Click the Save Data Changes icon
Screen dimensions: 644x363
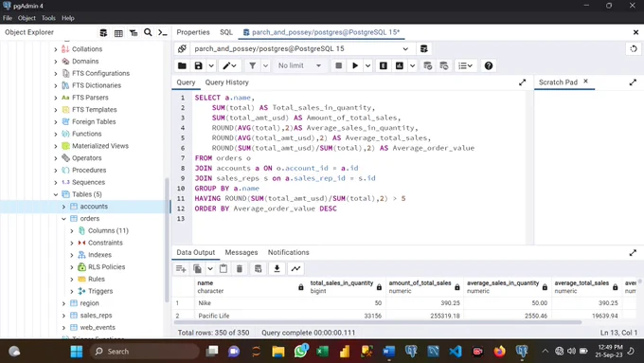(258, 269)
